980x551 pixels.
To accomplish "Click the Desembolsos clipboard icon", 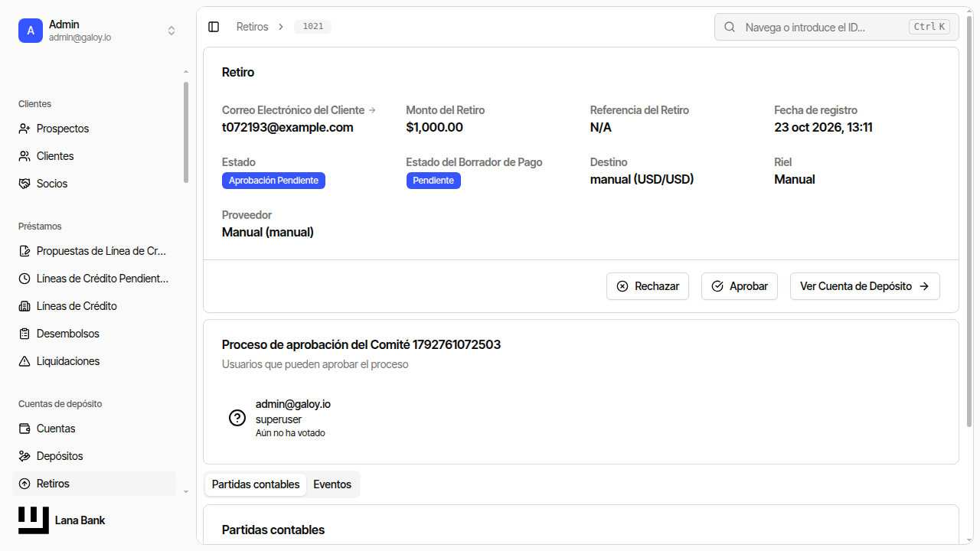I will click(x=24, y=334).
